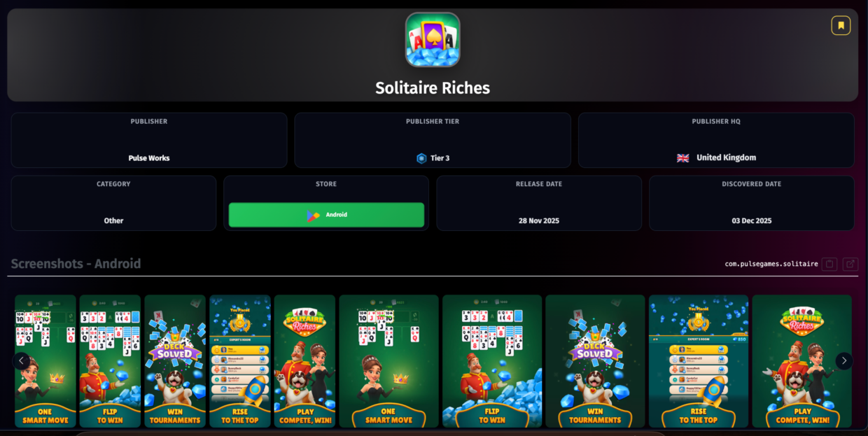This screenshot has height=436, width=868.
Task: Open the last 'Play Compete, Win!' screenshot
Action: [x=802, y=361]
